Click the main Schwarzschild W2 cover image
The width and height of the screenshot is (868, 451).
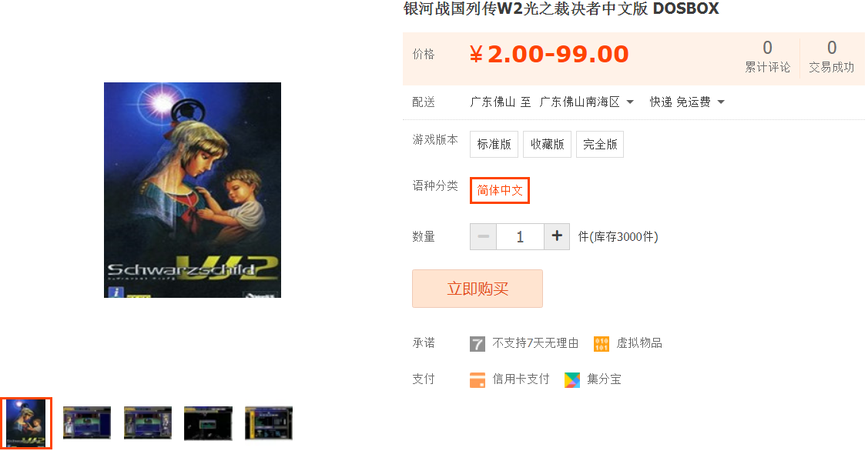click(x=193, y=190)
